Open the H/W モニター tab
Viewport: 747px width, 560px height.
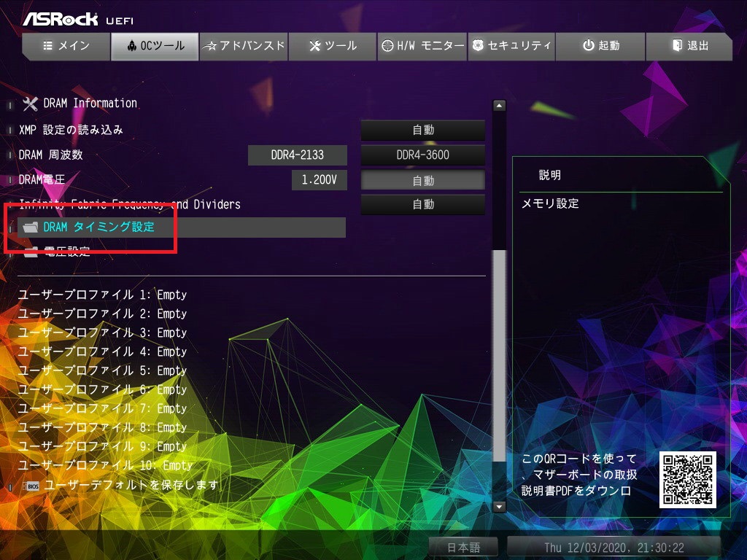pos(422,46)
